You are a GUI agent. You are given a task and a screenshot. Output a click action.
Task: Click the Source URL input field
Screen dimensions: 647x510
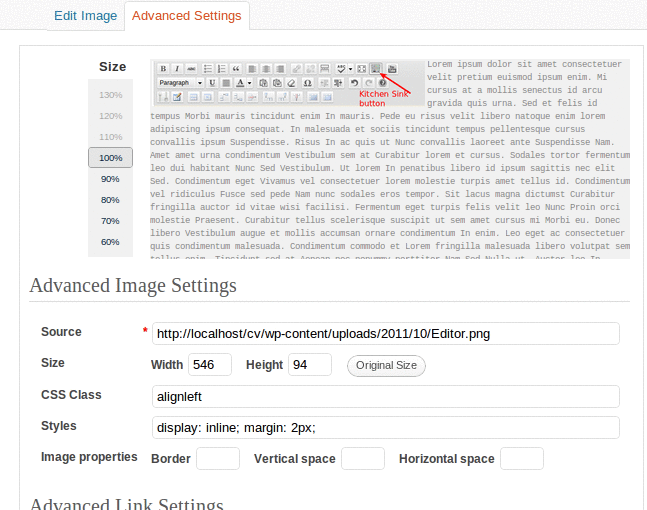pos(385,334)
